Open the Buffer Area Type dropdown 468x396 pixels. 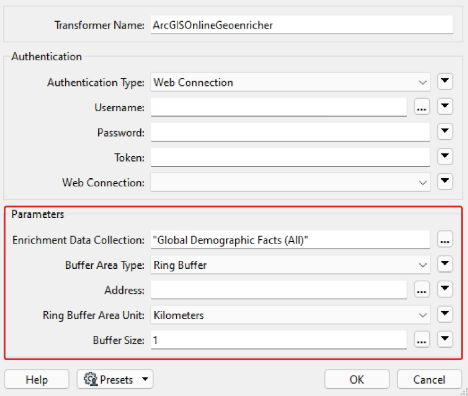tap(290, 265)
